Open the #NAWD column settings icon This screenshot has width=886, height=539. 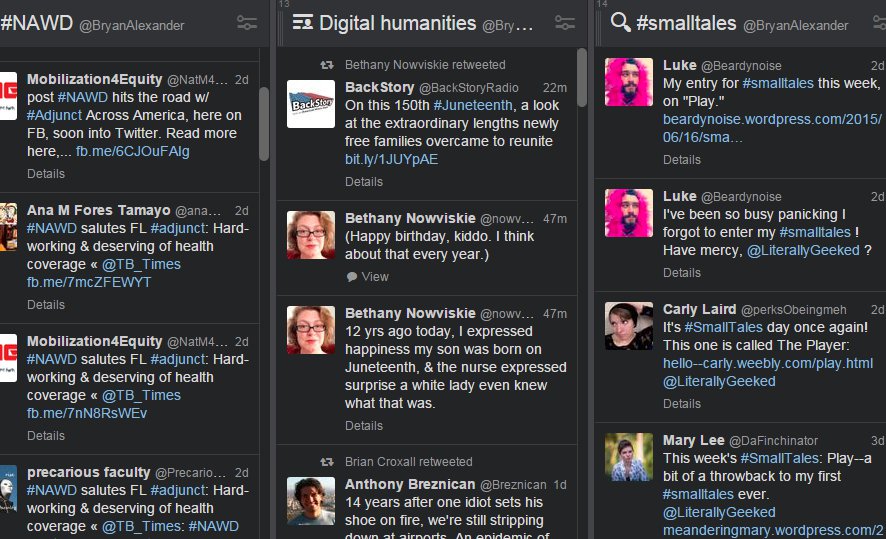click(x=246, y=23)
